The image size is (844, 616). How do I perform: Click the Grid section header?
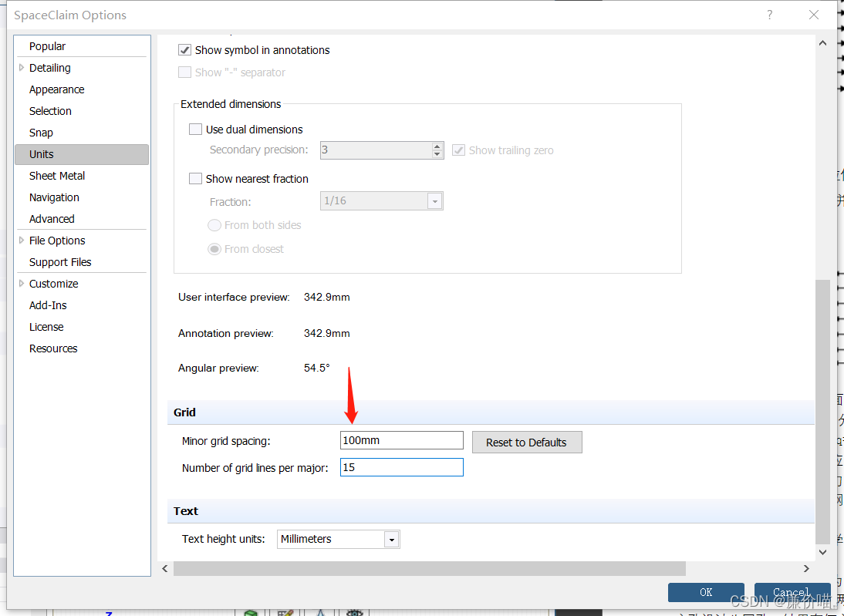click(491, 412)
